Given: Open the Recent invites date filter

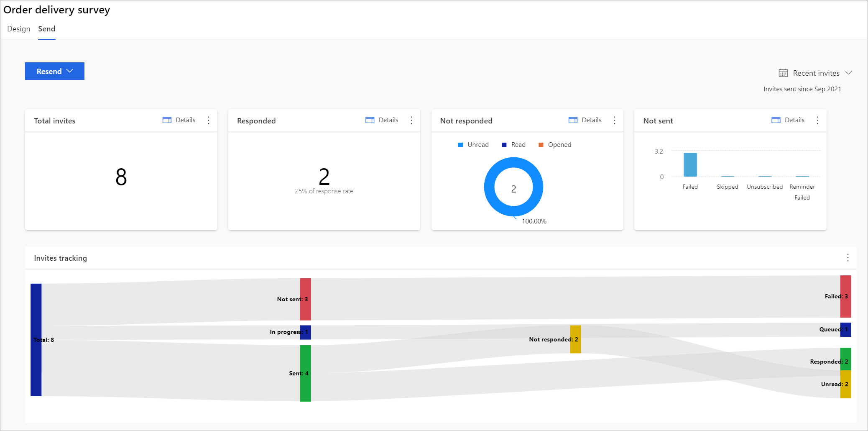Looking at the screenshot, I should click(816, 73).
